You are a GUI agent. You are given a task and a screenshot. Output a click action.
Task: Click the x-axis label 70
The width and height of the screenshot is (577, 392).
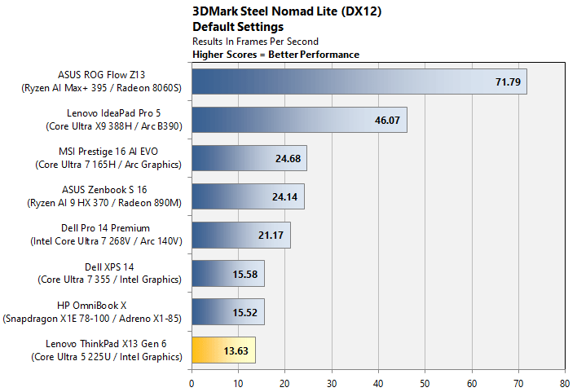tap(518, 384)
